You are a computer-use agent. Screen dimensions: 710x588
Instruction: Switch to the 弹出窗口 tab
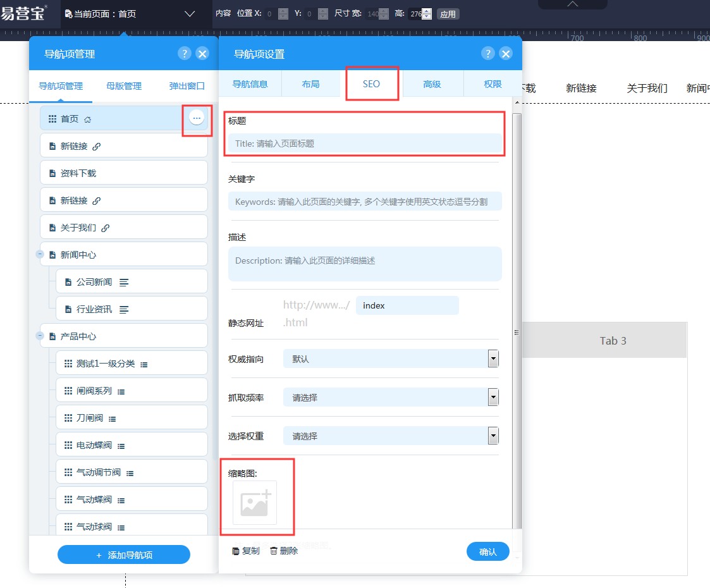pos(187,86)
